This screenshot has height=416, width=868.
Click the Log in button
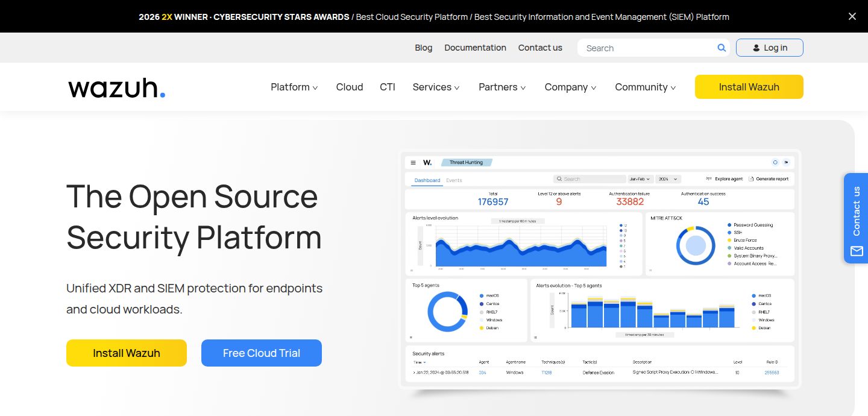pos(769,48)
